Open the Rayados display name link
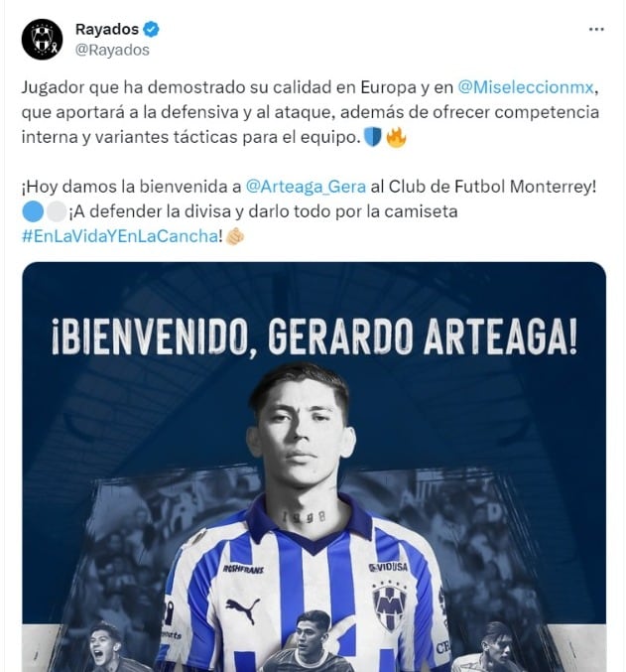626x672 pixels. click(107, 29)
